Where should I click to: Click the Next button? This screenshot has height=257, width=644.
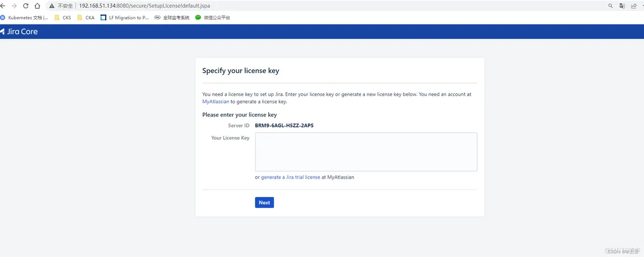[264, 203]
